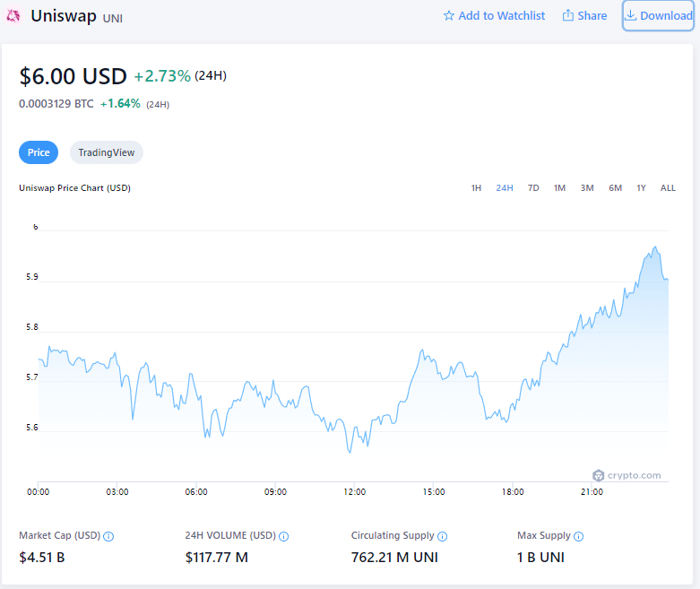This screenshot has height=589, width=700.
Task: Set chart range to 7D
Action: click(533, 188)
